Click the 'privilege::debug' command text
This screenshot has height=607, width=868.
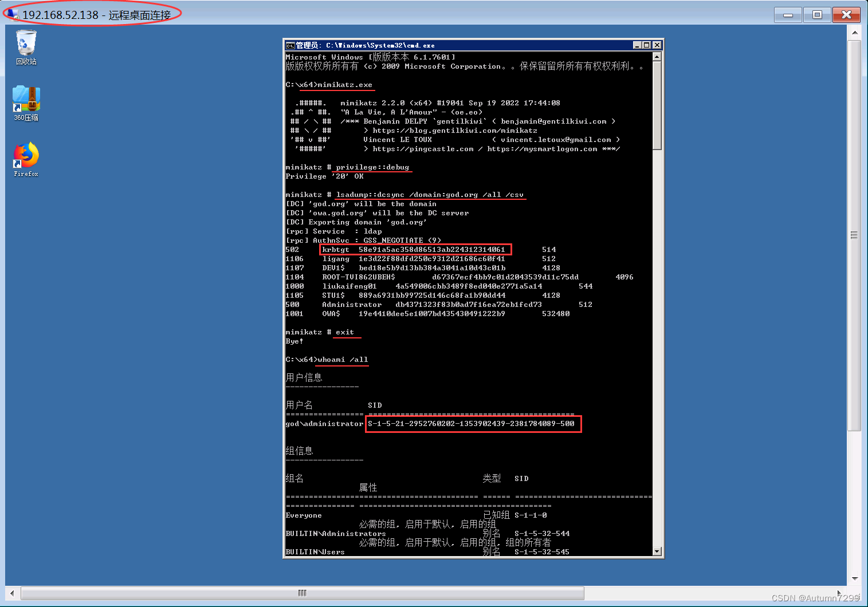(x=372, y=167)
